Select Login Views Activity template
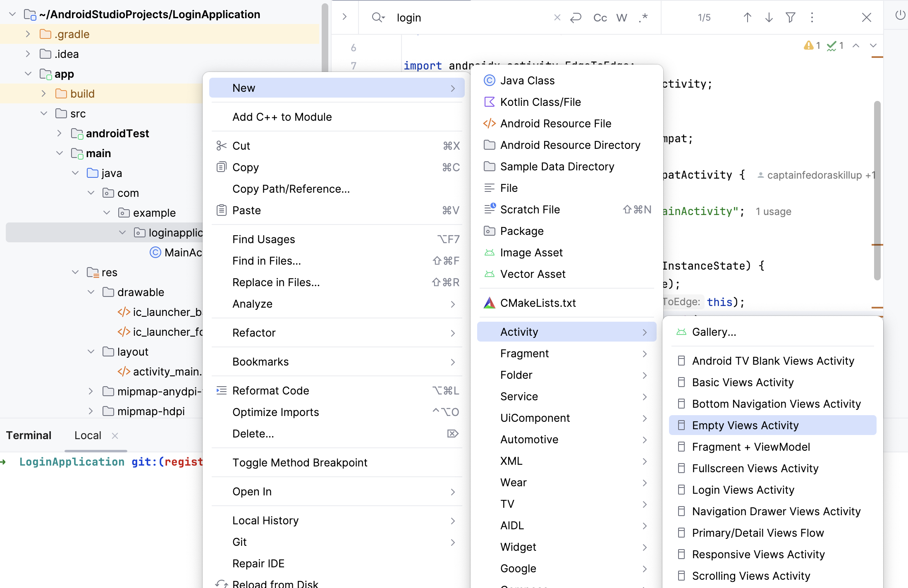The image size is (908, 588). tap(772, 490)
